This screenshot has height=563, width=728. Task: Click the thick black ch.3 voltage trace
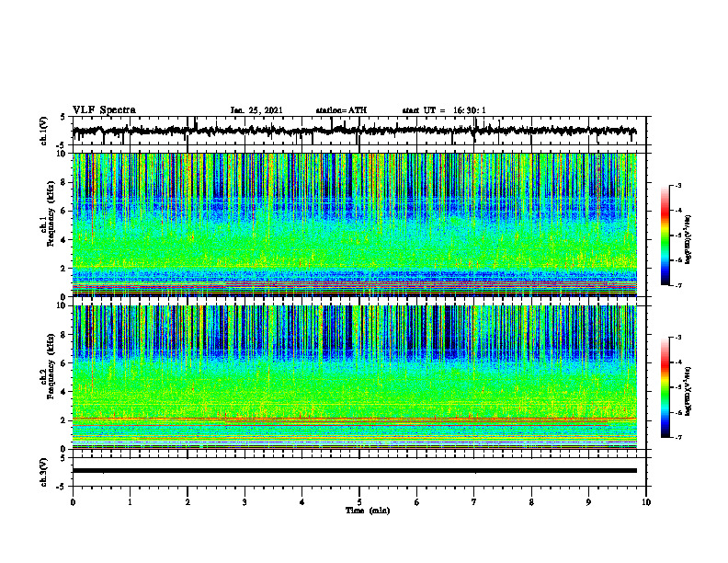point(355,471)
